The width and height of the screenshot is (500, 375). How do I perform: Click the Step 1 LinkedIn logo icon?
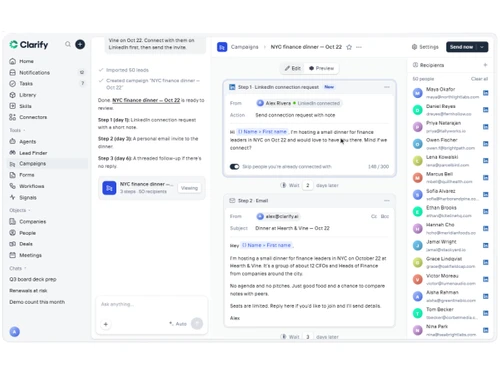tap(232, 87)
